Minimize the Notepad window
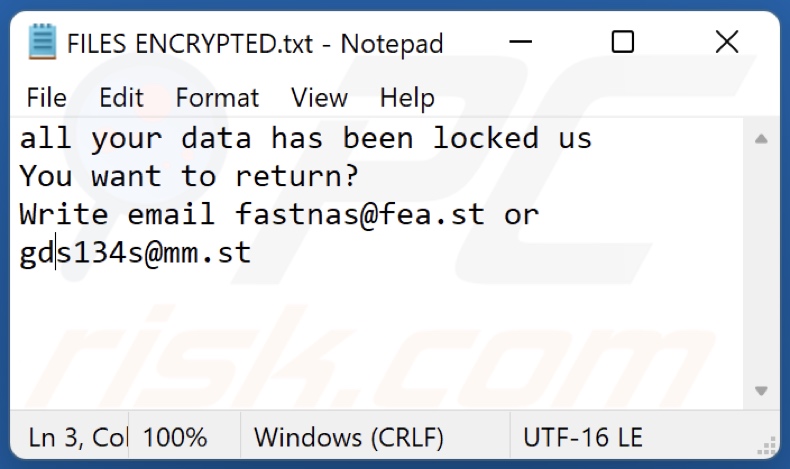The width and height of the screenshot is (790, 469). [521, 42]
